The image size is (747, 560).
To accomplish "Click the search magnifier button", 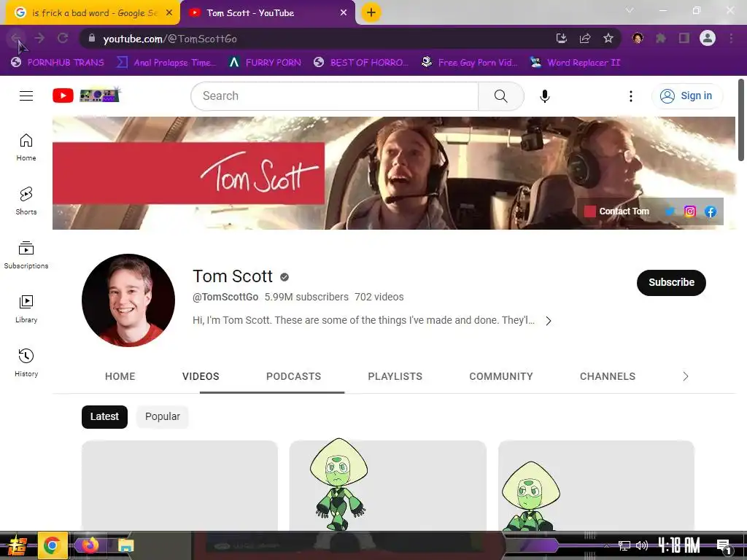I will [500, 96].
